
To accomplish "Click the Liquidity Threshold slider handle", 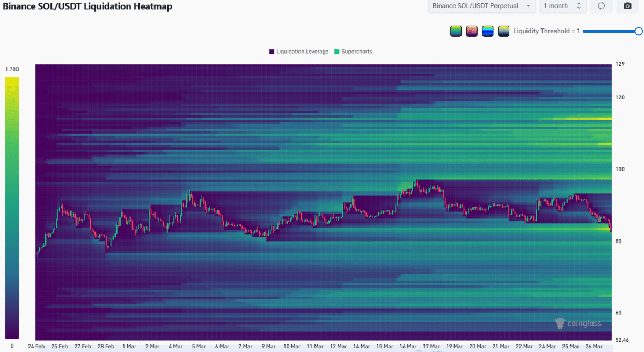I will tap(639, 31).
